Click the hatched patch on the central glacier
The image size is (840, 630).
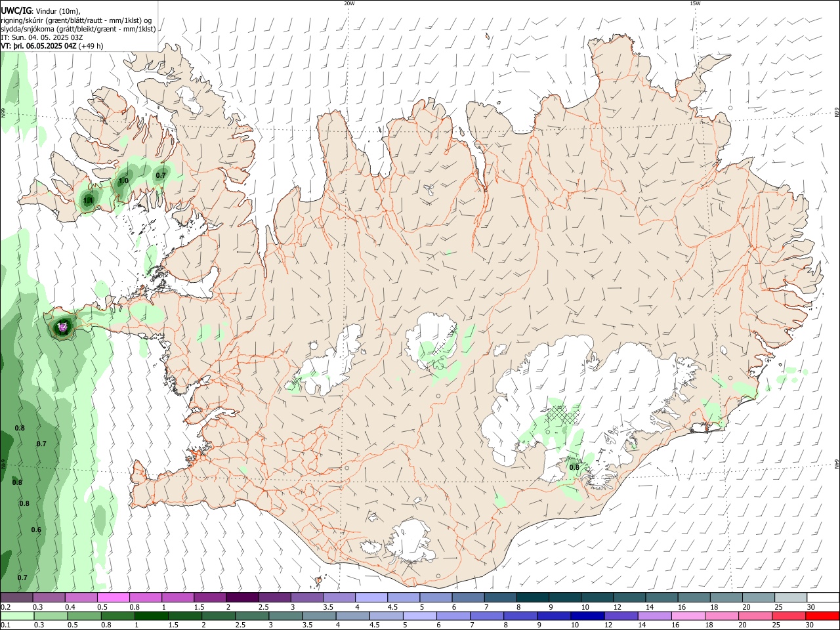(444, 340)
